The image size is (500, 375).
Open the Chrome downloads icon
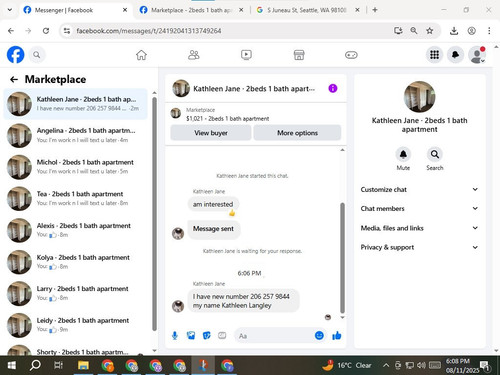click(x=454, y=31)
